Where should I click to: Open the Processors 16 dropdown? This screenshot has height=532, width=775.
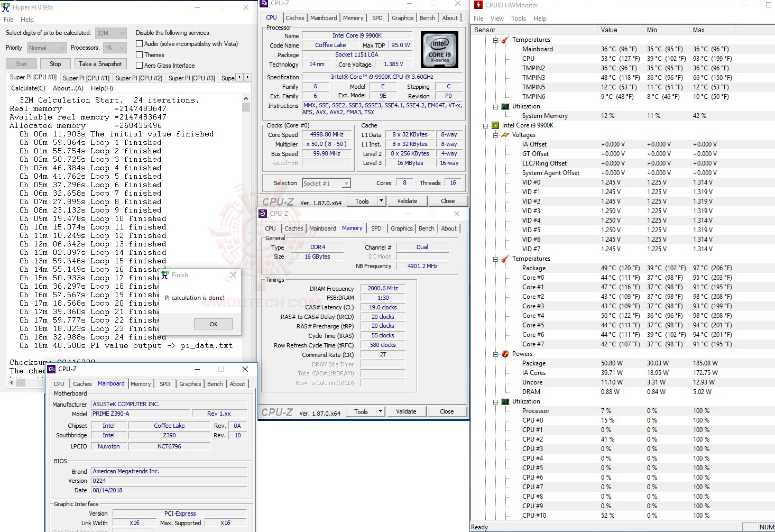click(115, 48)
